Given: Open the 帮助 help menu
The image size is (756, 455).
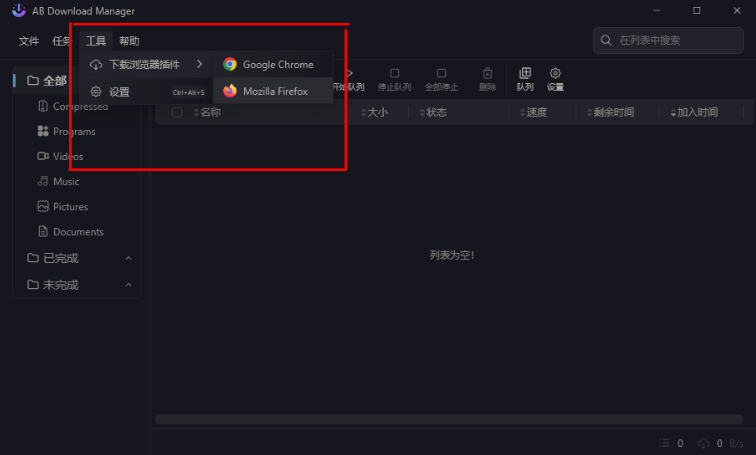Looking at the screenshot, I should click(x=129, y=41).
